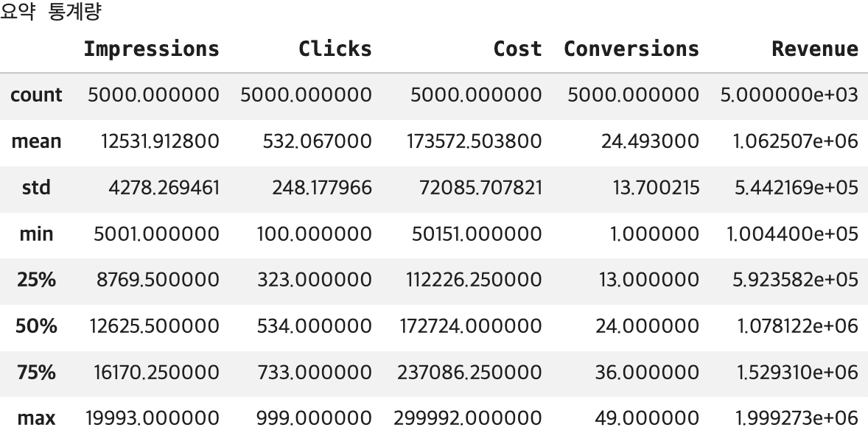
Task: Click the Impressions column header
Action: (151, 49)
